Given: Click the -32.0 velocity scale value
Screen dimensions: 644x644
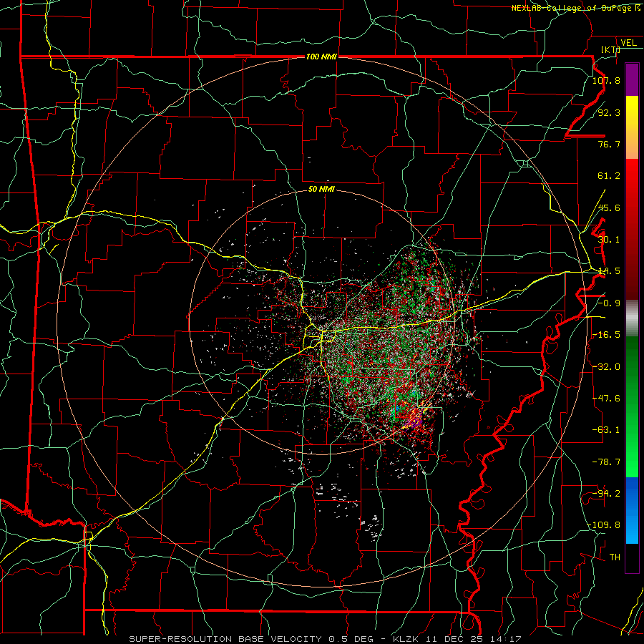Looking at the screenshot, I should [x=606, y=367].
